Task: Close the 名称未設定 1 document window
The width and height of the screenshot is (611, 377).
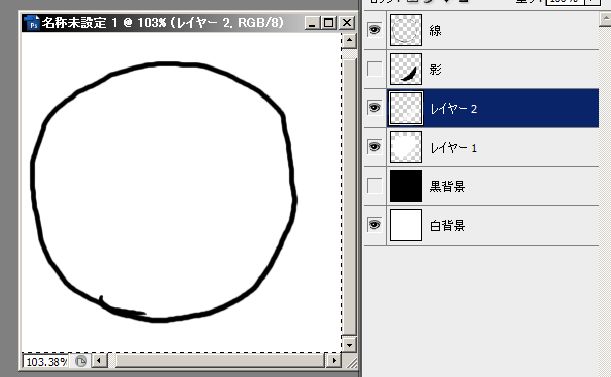Action: pyautogui.click(x=347, y=23)
